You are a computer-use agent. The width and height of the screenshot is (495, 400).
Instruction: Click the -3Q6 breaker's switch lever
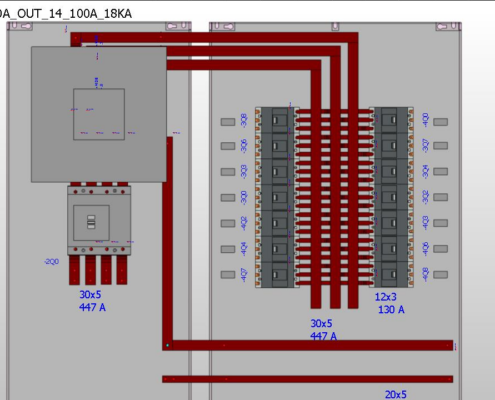pos(276,146)
